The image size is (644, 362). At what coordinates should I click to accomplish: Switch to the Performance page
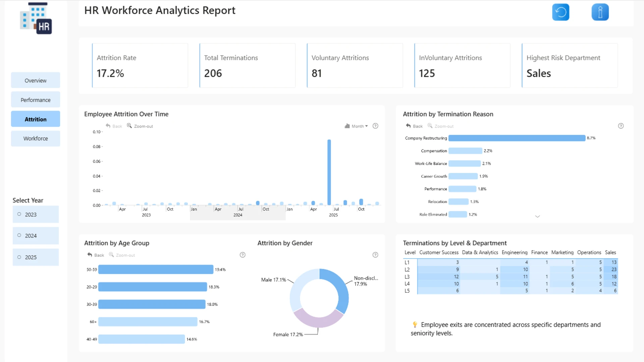tap(36, 100)
